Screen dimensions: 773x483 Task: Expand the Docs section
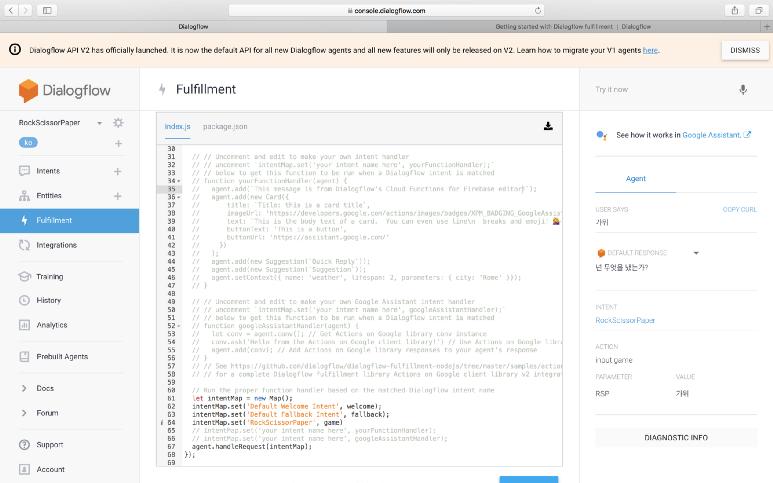pyautogui.click(x=45, y=388)
